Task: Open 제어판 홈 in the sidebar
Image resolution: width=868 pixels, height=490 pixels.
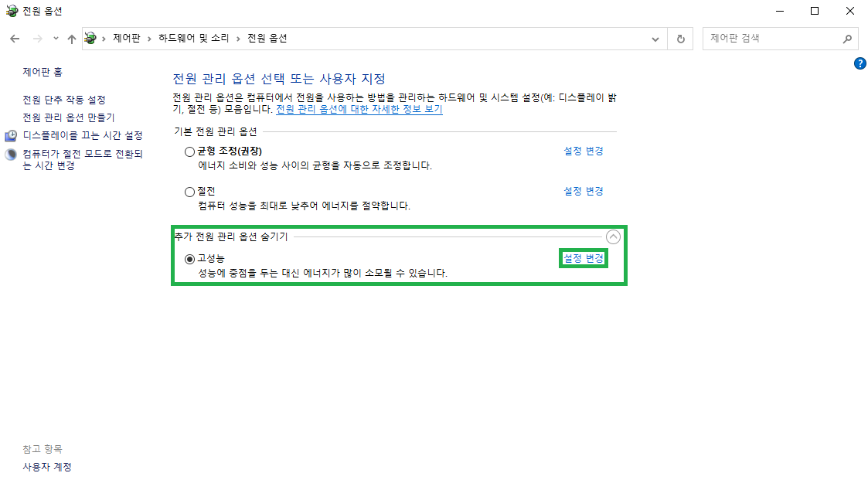Action: coord(43,72)
